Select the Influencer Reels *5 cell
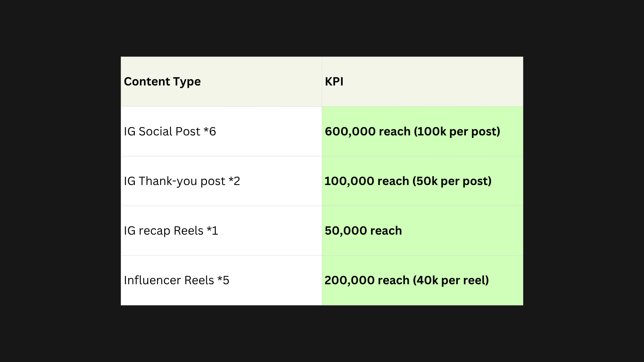Image resolution: width=644 pixels, height=362 pixels. pyautogui.click(x=221, y=280)
